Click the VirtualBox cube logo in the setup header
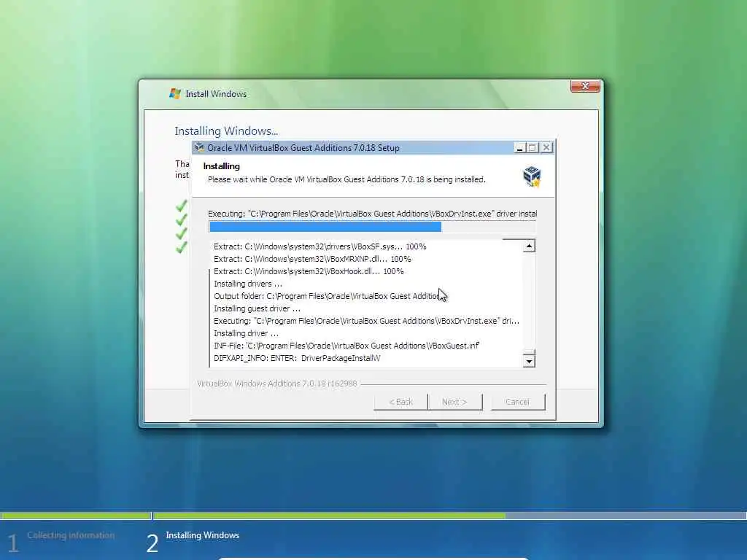747x560 pixels. point(532,176)
